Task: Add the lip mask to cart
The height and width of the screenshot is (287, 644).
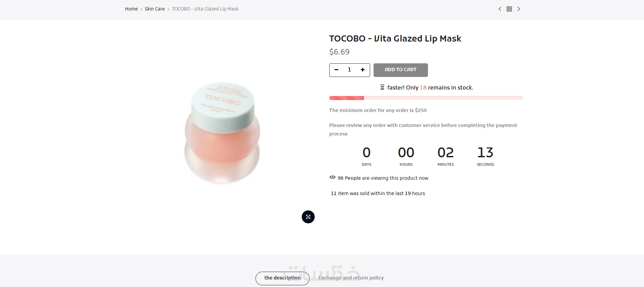Action: (x=400, y=70)
